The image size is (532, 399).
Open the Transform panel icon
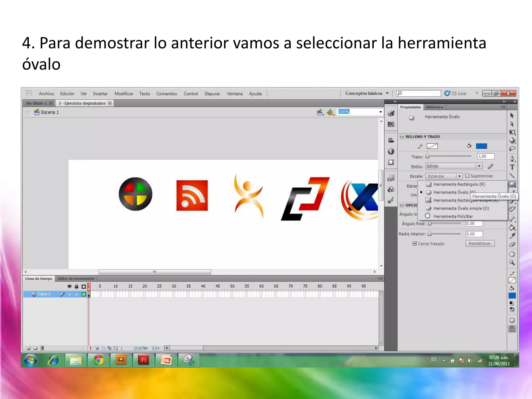coord(391,162)
